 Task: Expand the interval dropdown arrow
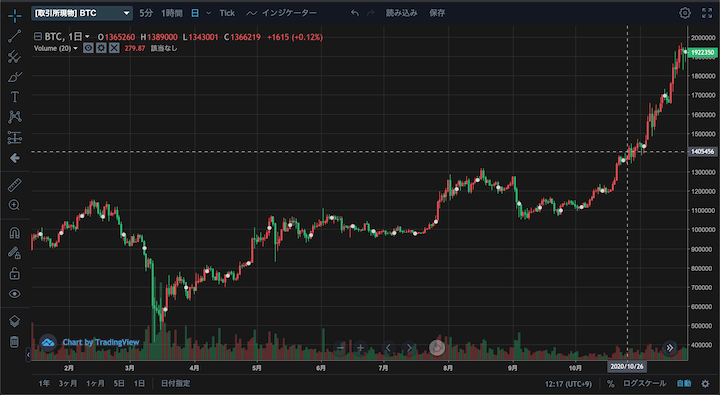pos(208,13)
